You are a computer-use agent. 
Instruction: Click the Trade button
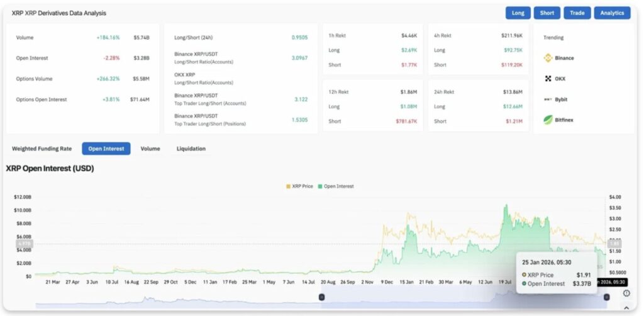[577, 13]
